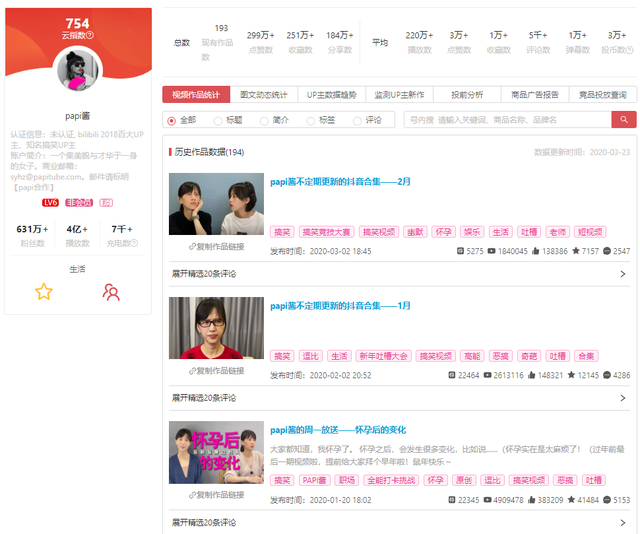
Task: Click the keyword search input field
Action: click(506, 120)
